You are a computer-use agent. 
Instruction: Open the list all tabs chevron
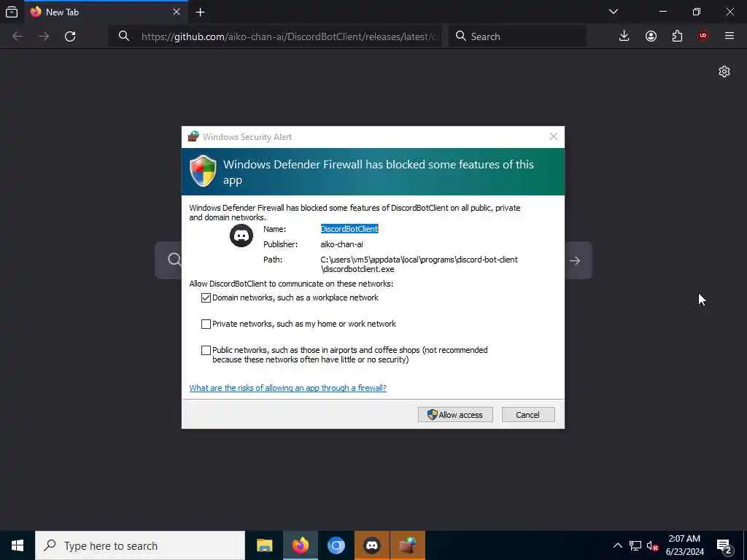tap(613, 12)
